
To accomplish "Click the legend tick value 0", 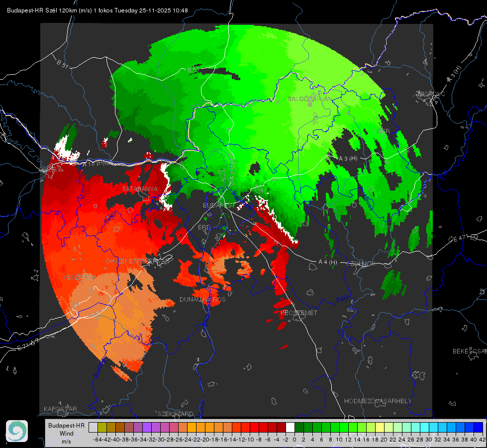I will point(294,440).
